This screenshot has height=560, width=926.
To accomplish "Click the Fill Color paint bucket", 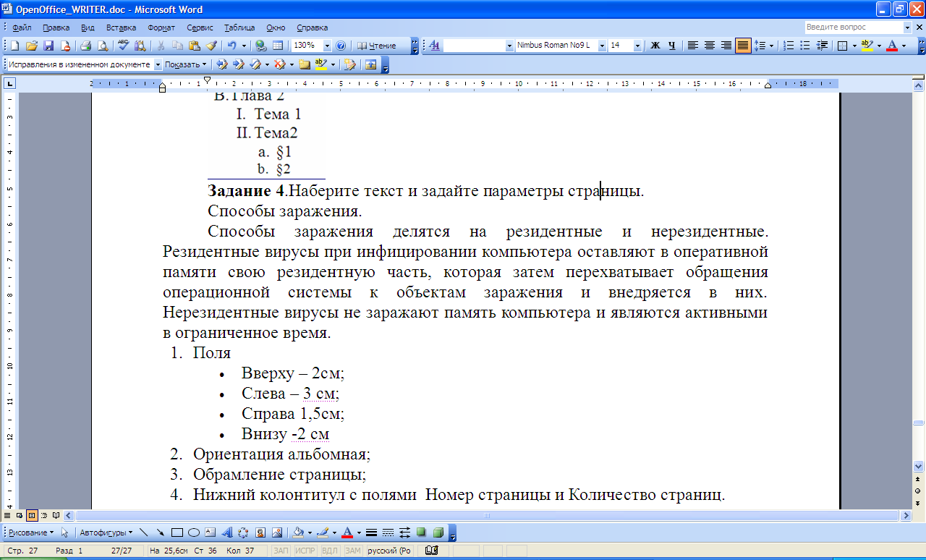I will [297, 533].
